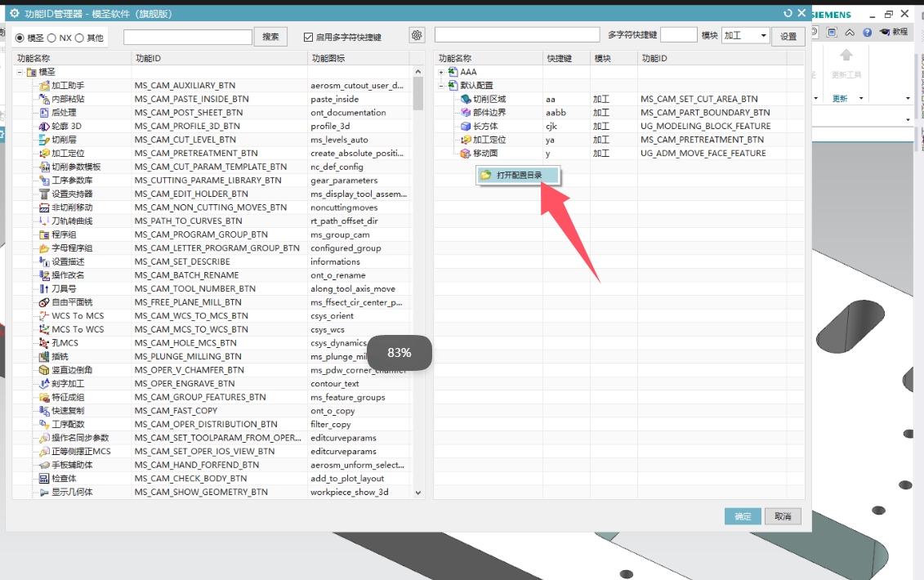
Task: Click the 内部粘贴 paste icon
Action: click(44, 99)
